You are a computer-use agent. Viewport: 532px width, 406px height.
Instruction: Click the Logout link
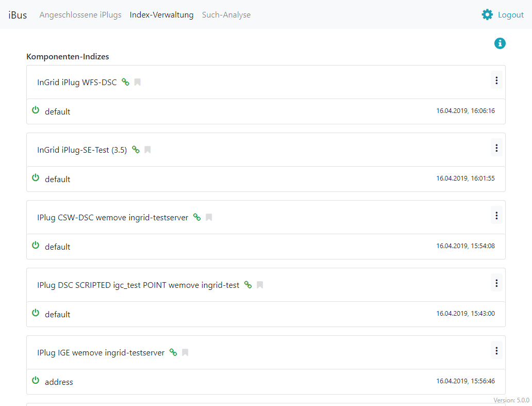click(510, 15)
